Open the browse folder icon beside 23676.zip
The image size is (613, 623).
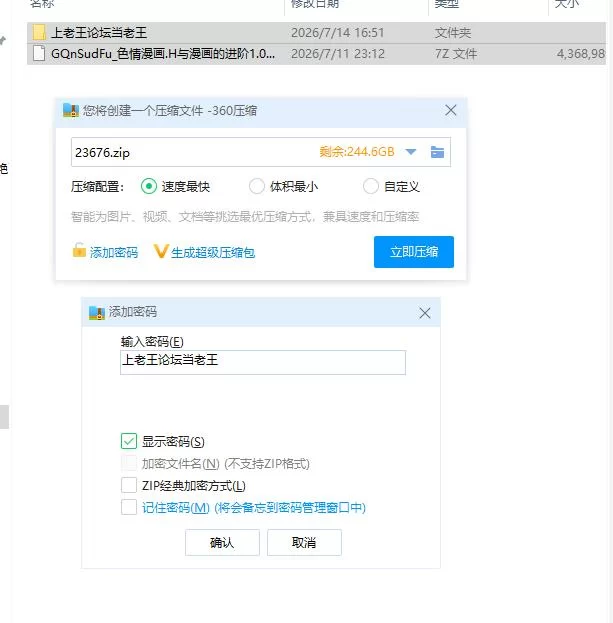(x=437, y=152)
